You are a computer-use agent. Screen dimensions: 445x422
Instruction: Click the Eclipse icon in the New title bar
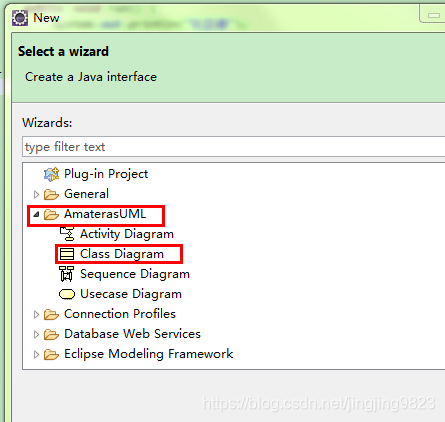click(20, 18)
